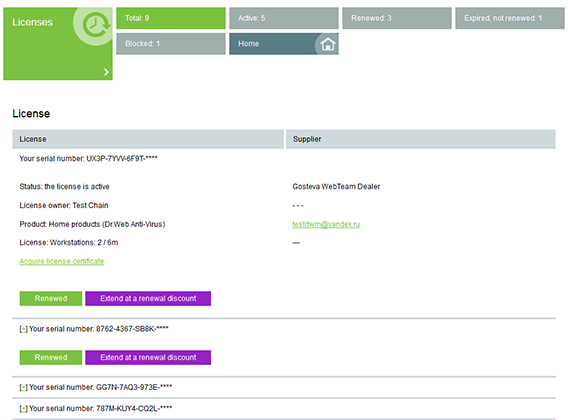This screenshot has height=420, width=568.
Task: Go to Home tile
Action: [x=284, y=44]
